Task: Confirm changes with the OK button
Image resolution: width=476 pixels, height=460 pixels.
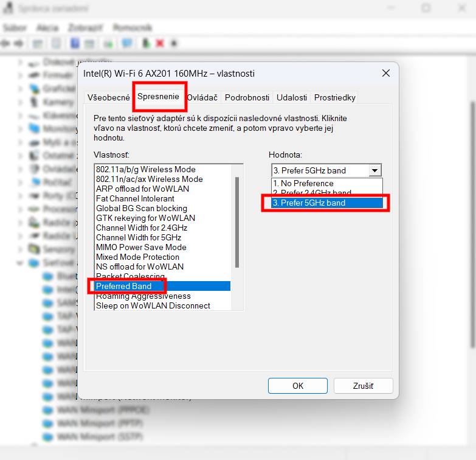Action: (x=297, y=386)
